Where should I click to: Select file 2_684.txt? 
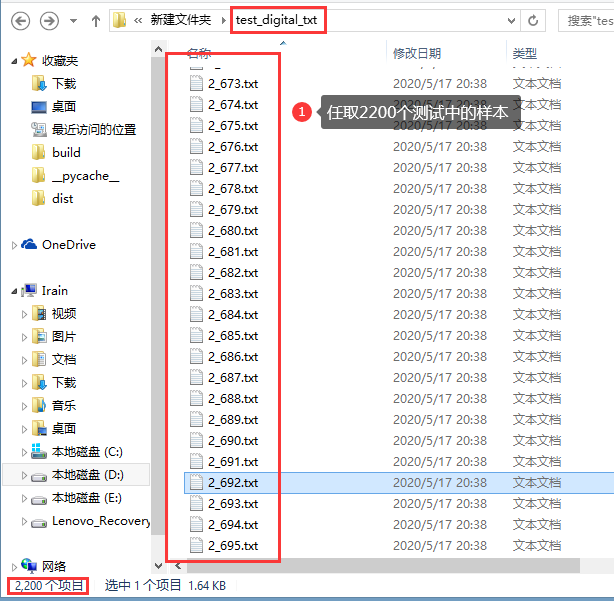(233, 314)
